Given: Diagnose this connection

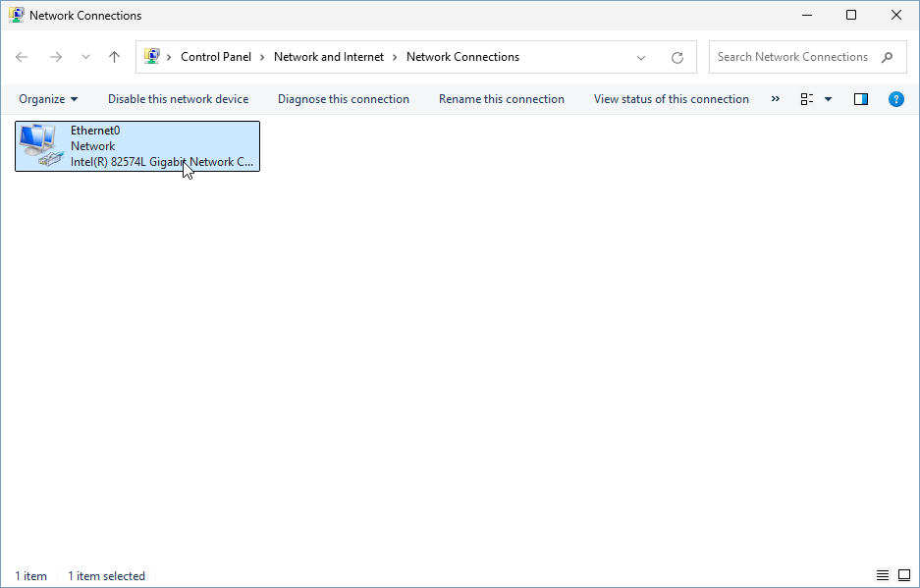Looking at the screenshot, I should (344, 98).
